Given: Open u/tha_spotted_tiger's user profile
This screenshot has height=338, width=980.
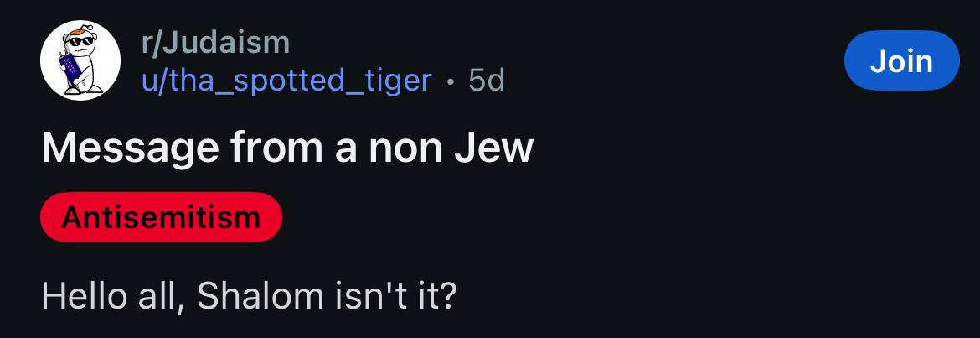Looking at the screenshot, I should tap(286, 80).
